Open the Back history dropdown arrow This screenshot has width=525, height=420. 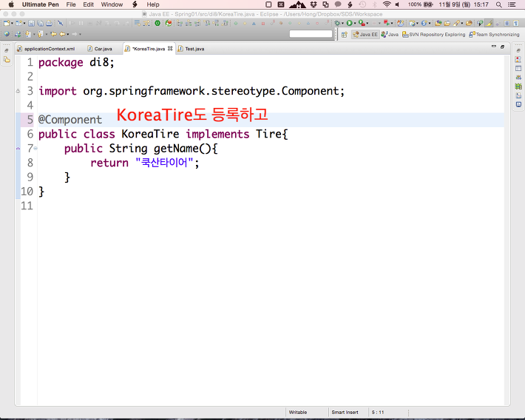[68, 34]
